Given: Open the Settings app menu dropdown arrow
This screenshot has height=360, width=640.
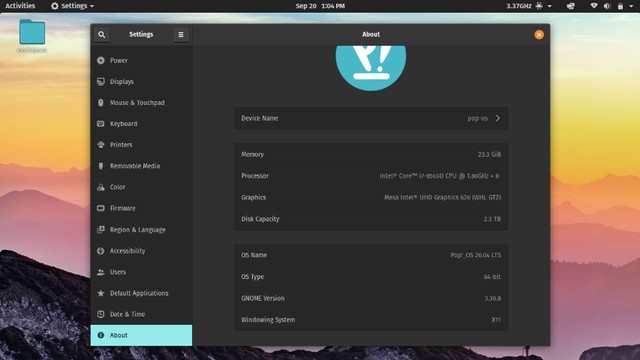Looking at the screenshot, I should click(x=91, y=6).
